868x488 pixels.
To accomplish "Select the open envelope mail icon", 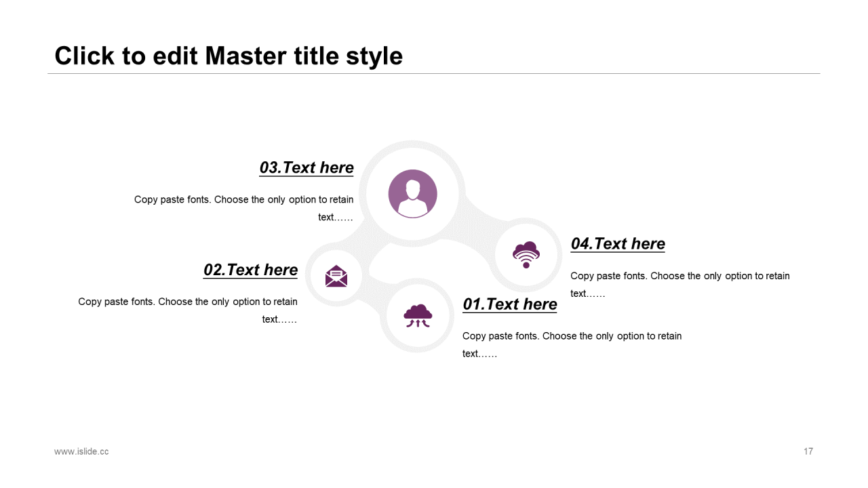I will click(x=336, y=276).
